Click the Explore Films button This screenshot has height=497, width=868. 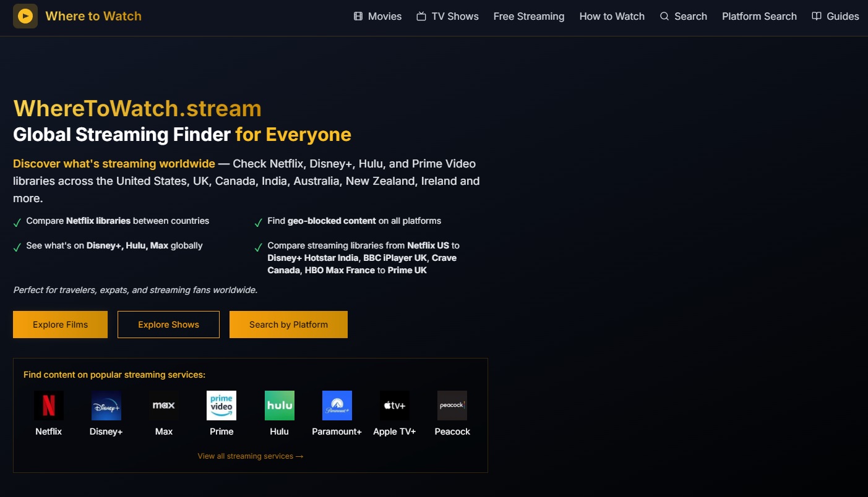click(x=60, y=325)
